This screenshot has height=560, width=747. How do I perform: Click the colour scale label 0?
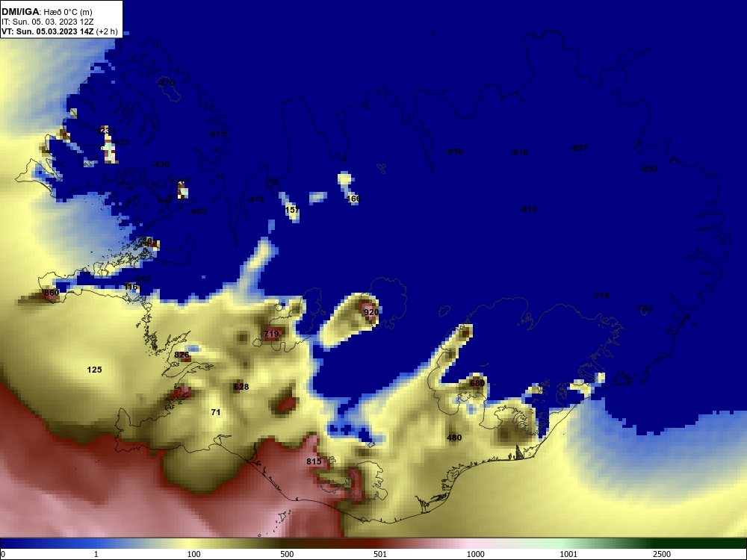(3, 554)
